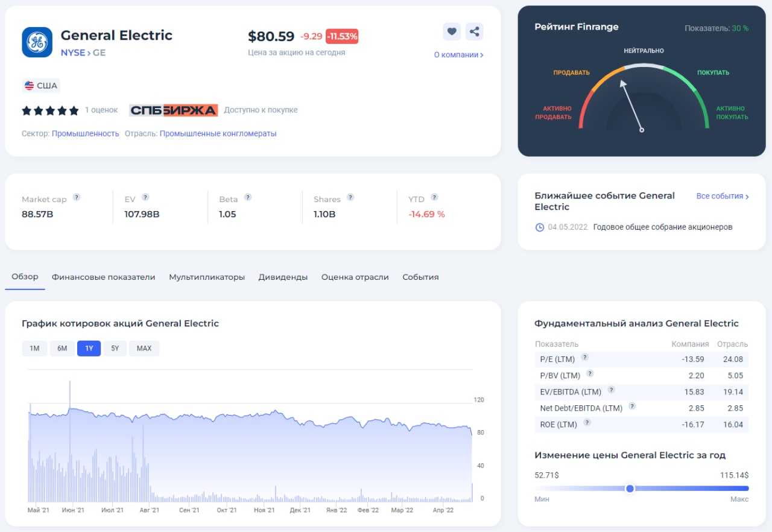This screenshot has width=772, height=532.
Task: Click the five-star rating stars
Action: click(x=51, y=110)
